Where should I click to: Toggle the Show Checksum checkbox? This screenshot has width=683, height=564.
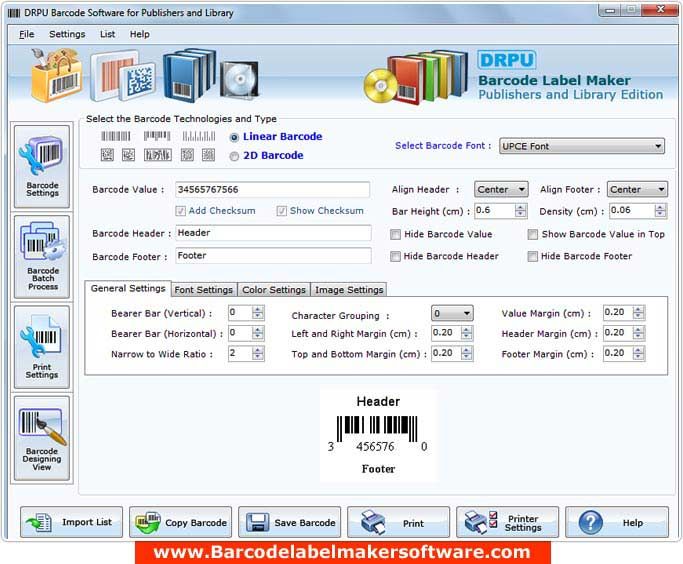click(281, 211)
